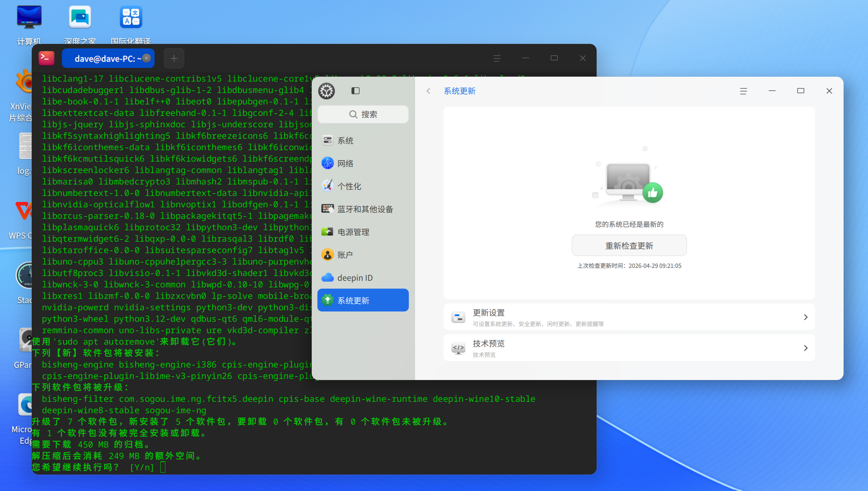Select the dave@dave-PC terminal tab
This screenshot has width=868, height=491.
tap(108, 58)
